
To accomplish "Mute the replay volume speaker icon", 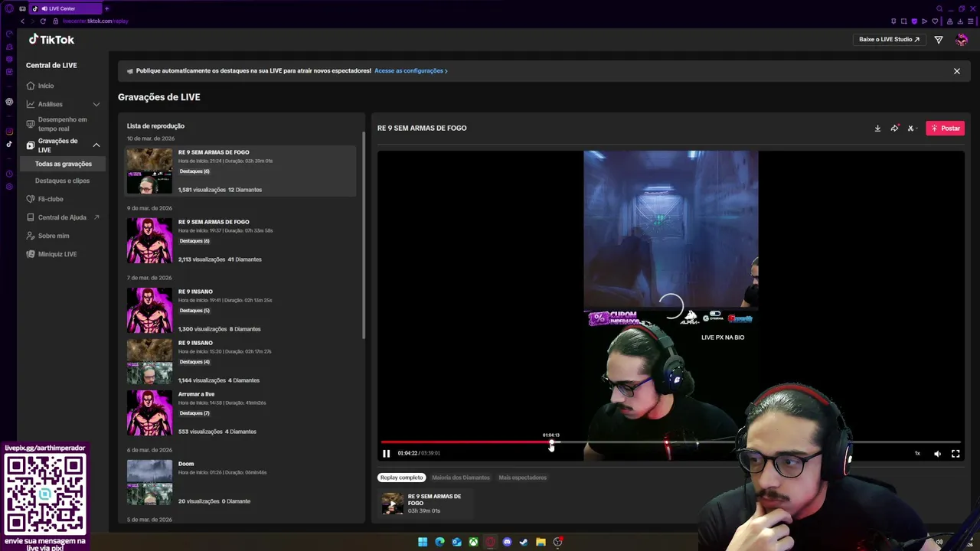I will pos(937,453).
